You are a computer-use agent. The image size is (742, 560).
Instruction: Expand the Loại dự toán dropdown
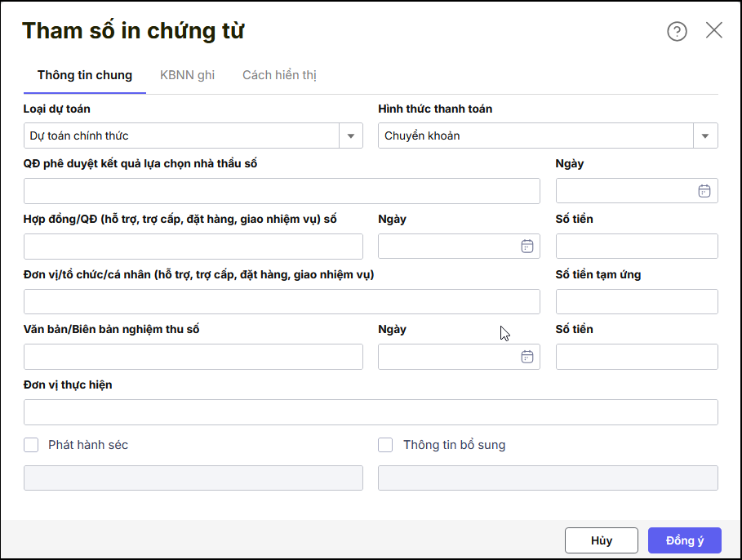tap(351, 136)
